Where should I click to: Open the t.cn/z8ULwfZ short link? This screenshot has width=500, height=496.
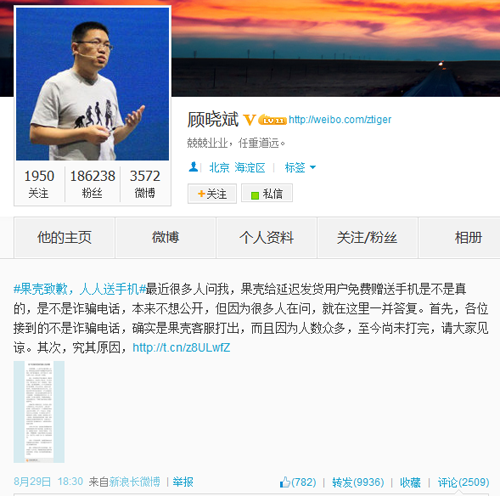tap(181, 348)
